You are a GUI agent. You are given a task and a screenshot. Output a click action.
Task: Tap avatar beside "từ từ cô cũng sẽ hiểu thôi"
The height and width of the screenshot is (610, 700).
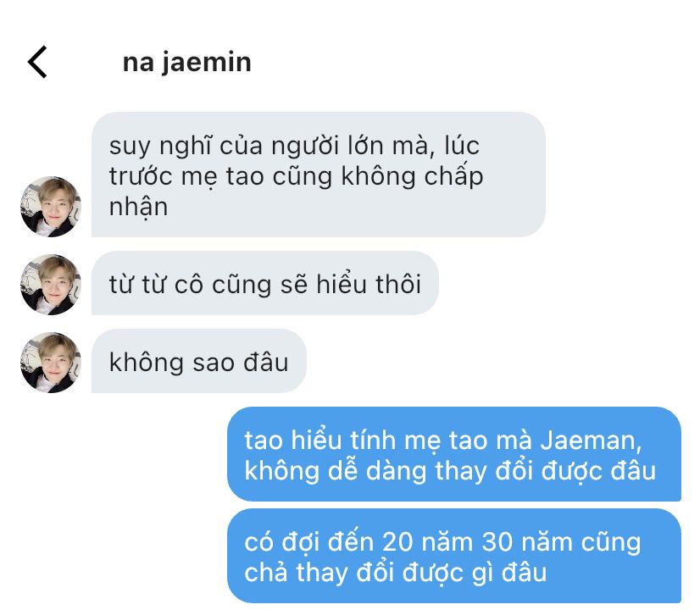pos(51,285)
